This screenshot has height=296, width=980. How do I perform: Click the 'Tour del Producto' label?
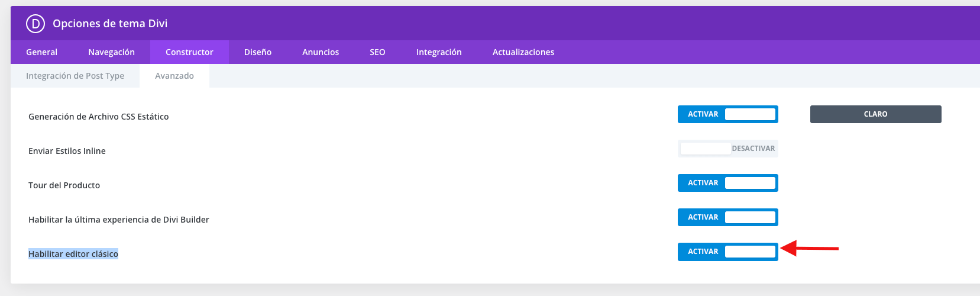[x=64, y=185]
